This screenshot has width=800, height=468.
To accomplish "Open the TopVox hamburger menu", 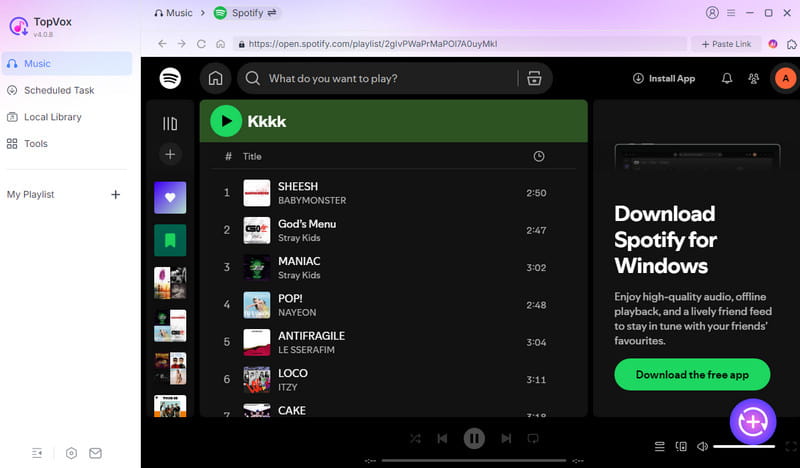I will tap(731, 13).
